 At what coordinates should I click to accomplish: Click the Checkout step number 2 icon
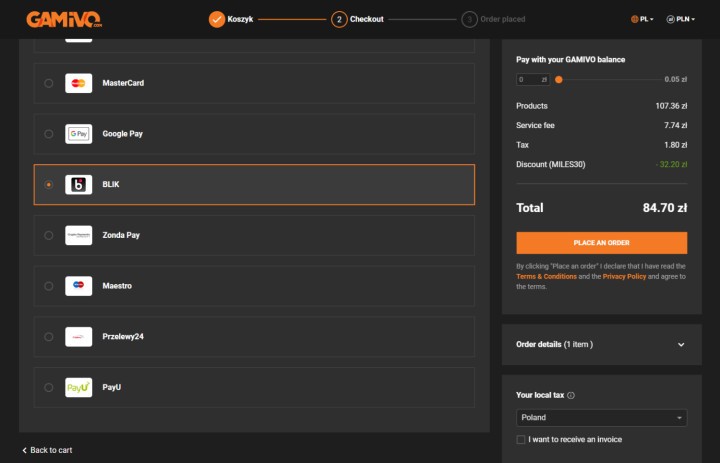[x=339, y=19]
